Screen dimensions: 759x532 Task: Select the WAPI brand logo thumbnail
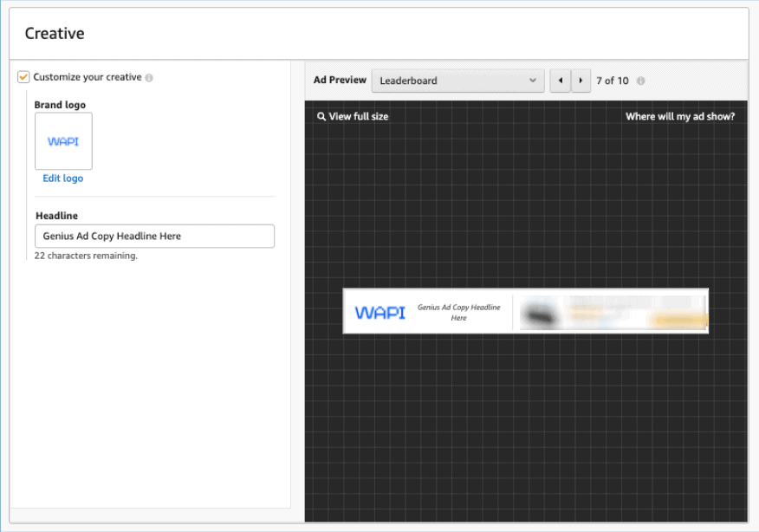[63, 141]
